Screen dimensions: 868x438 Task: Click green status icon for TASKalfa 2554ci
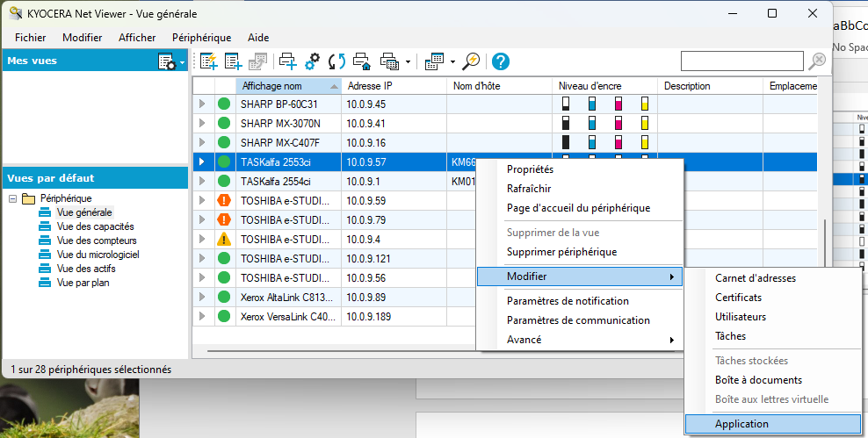[x=224, y=181]
